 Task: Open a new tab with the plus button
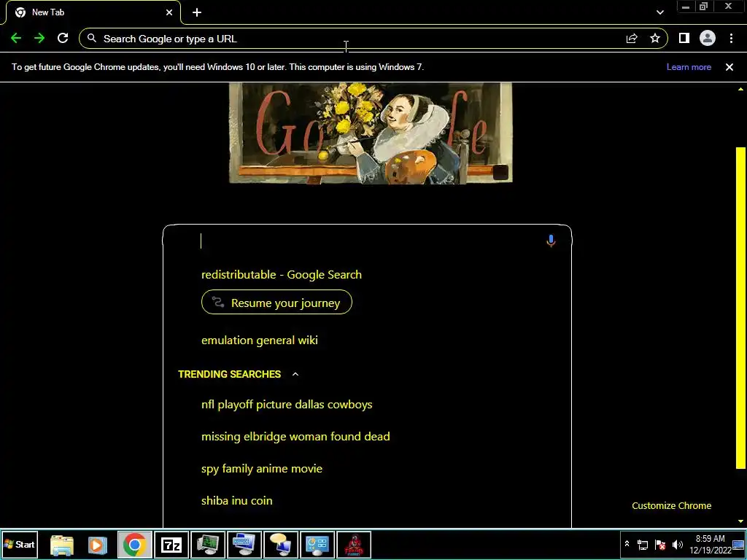(x=197, y=12)
